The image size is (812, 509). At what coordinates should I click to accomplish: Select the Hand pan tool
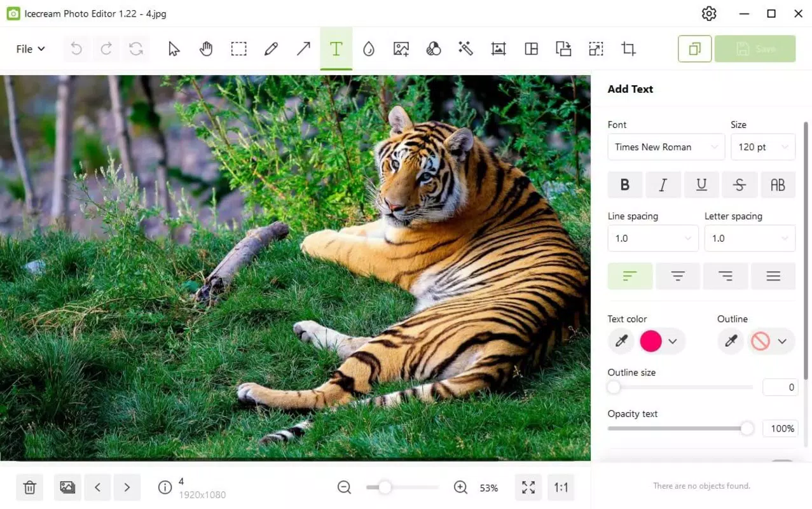tap(206, 49)
